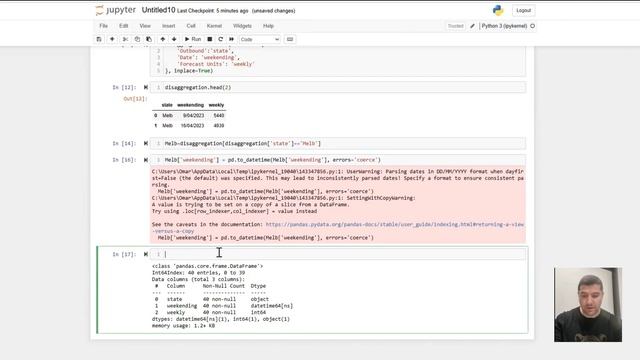640x360 pixels.
Task: Open the Widgets menu
Action: [242, 26]
